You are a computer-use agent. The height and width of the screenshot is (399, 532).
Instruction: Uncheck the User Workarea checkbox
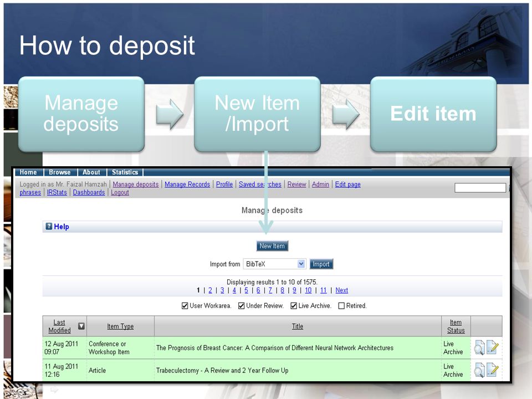coord(185,306)
